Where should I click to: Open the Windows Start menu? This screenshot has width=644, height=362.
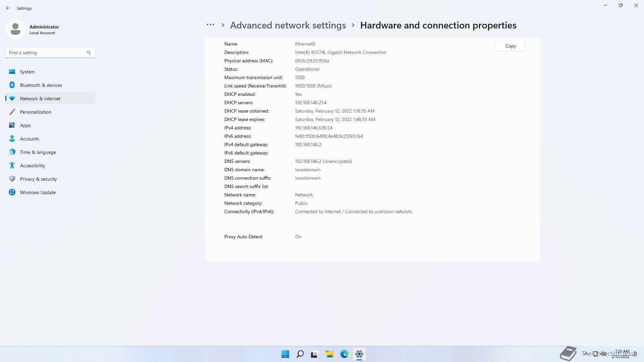click(x=285, y=354)
